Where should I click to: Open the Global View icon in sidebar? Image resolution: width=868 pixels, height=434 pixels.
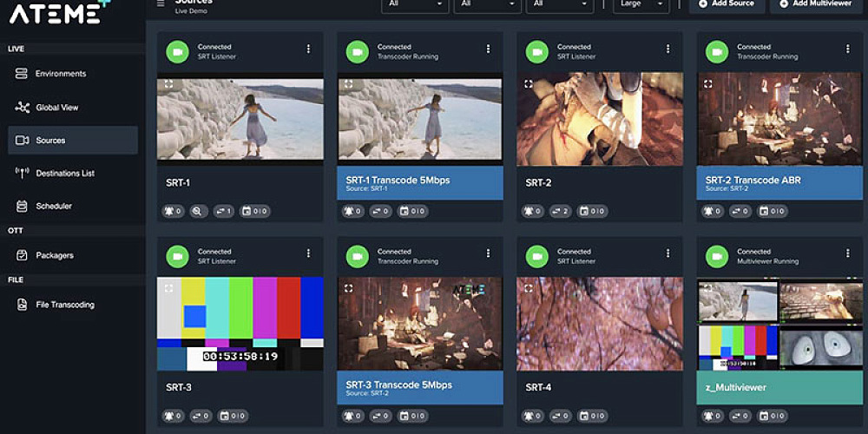(x=22, y=108)
